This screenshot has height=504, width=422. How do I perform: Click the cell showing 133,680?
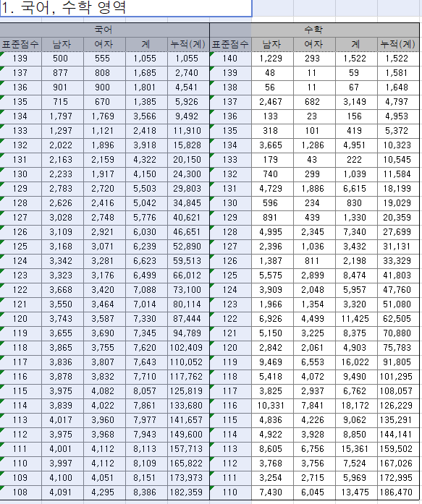188,406
